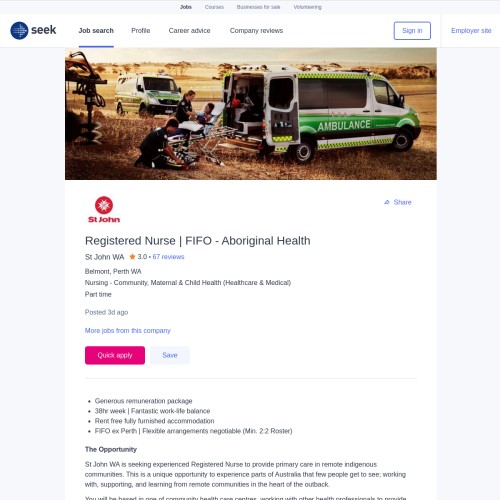Open the Volunteering link

click(x=307, y=7)
